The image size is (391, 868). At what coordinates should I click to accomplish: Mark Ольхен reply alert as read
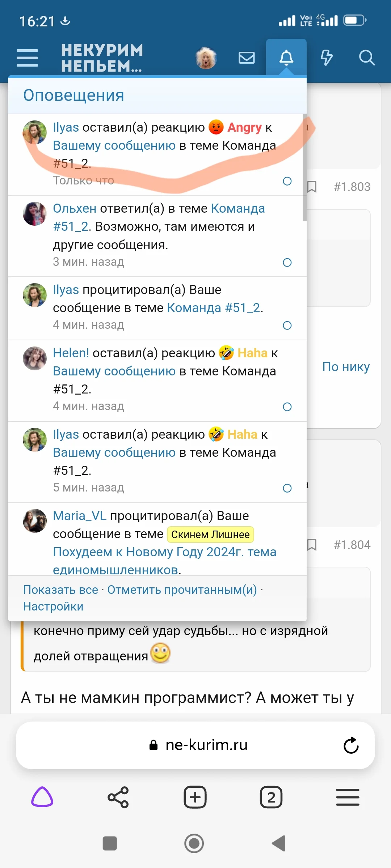tap(287, 263)
